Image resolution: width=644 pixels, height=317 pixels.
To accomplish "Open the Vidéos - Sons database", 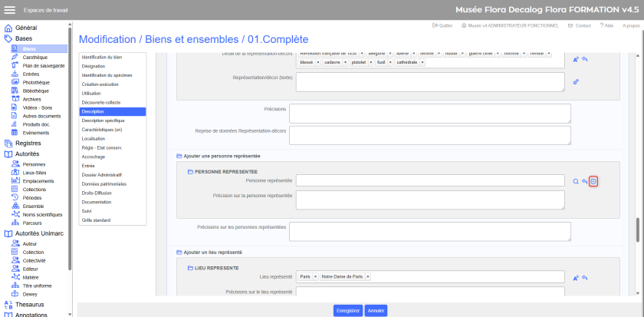I will (x=38, y=107).
